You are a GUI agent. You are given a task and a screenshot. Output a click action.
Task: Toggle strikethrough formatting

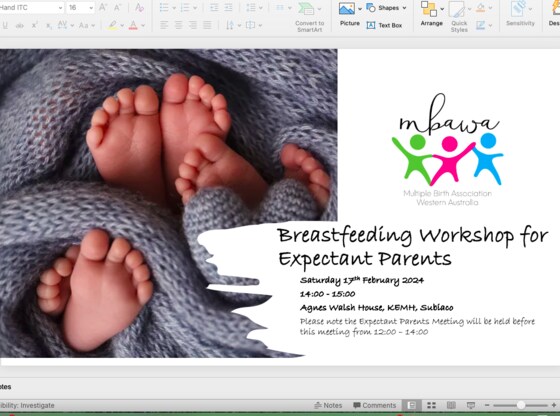(20, 25)
